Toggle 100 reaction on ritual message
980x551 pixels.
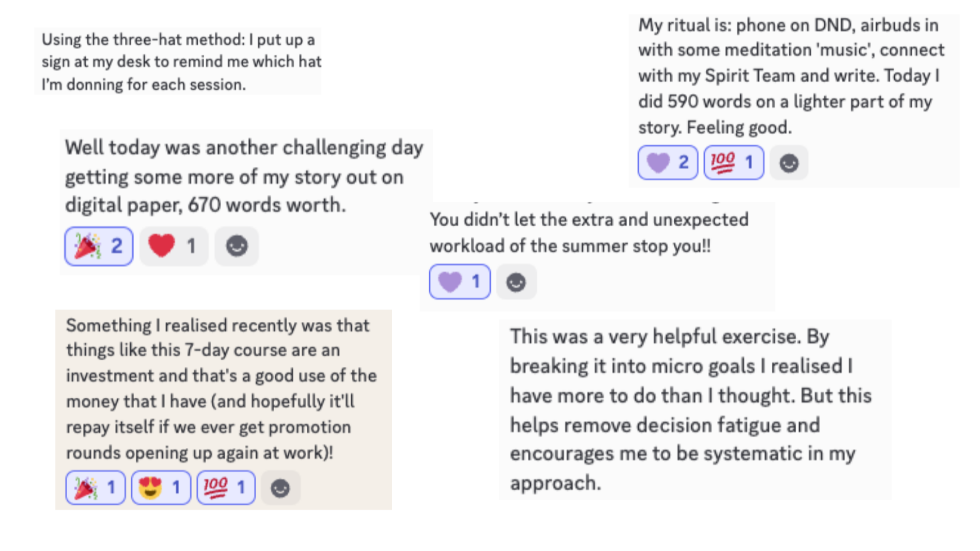pos(733,163)
